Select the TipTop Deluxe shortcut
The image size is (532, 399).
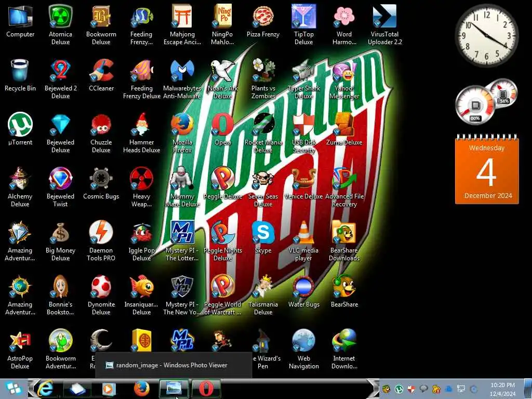(303, 25)
